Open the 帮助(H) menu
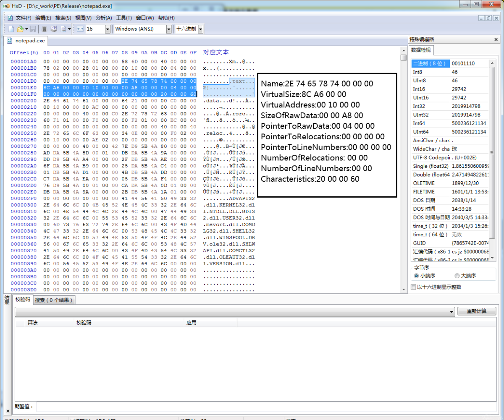 tap(166, 18)
